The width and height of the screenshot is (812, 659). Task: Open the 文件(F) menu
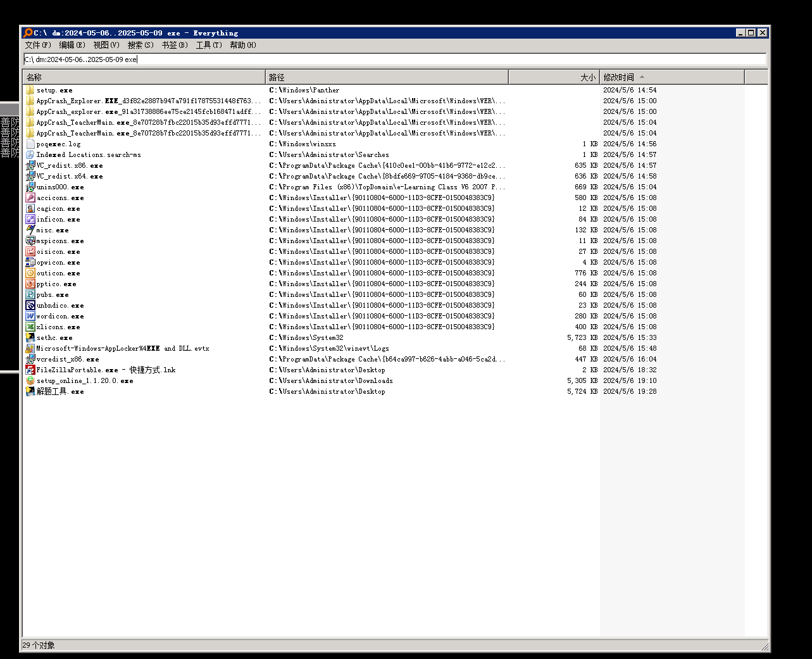38,45
